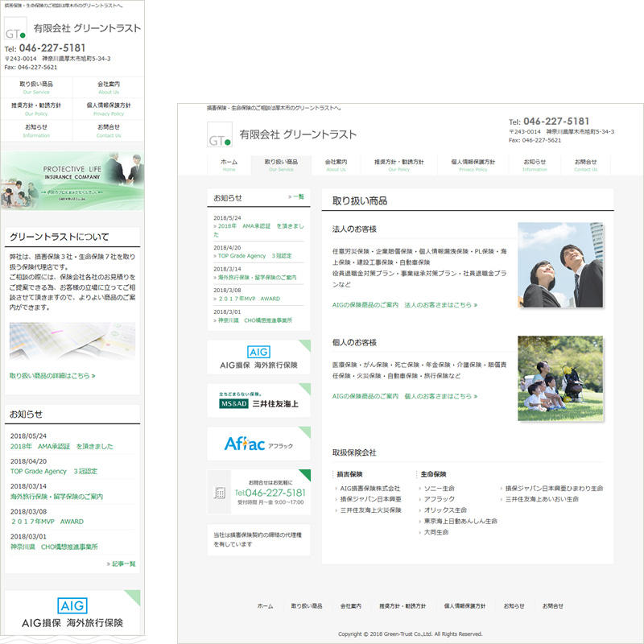Screen dimensions: 644x644
Task: Click the Protective Life hero banner on mobile
Action: [x=72, y=181]
